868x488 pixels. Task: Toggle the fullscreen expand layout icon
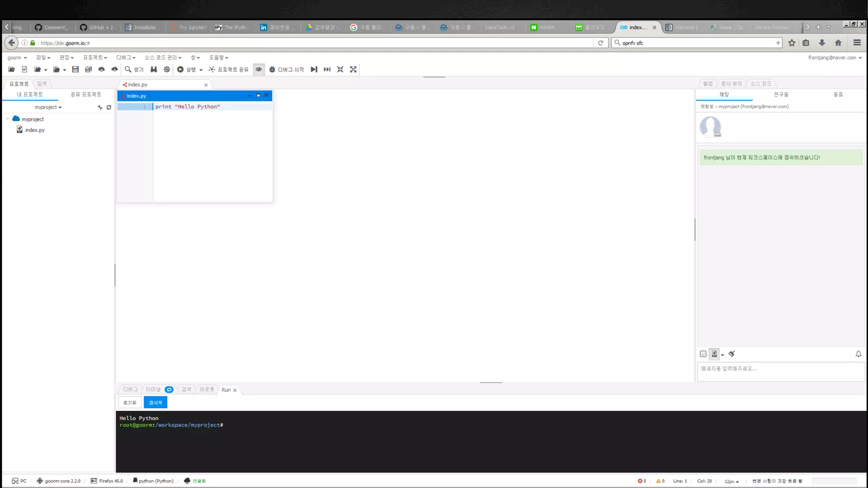[x=353, y=69]
